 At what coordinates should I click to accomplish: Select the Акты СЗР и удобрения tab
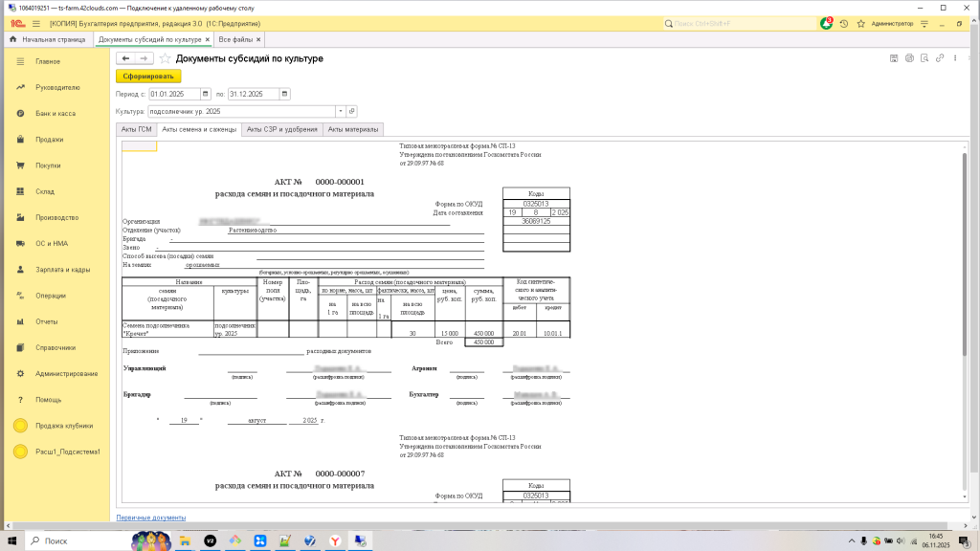click(281, 129)
